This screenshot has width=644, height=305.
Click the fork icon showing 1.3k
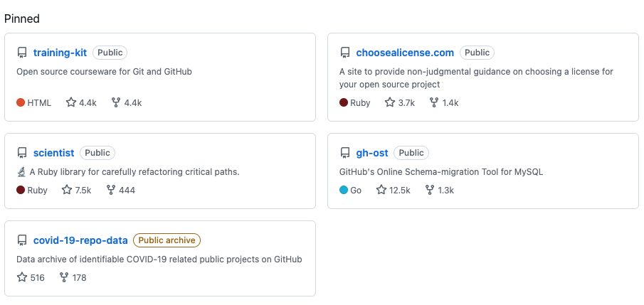tap(430, 190)
